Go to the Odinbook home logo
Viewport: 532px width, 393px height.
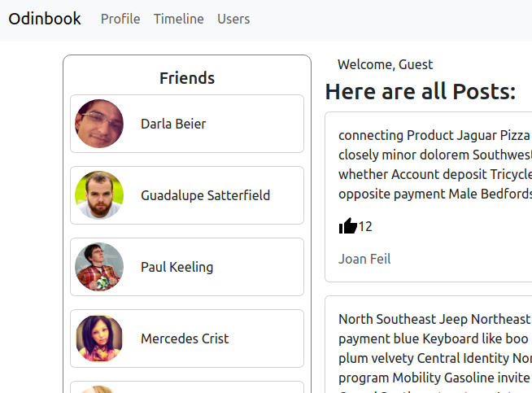coord(45,19)
